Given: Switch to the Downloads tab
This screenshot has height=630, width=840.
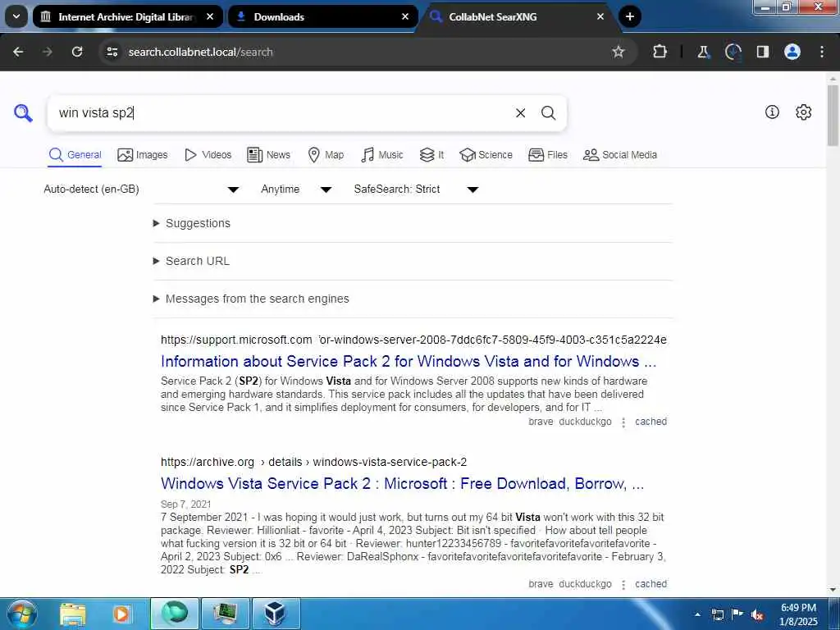Looking at the screenshot, I should tap(322, 16).
